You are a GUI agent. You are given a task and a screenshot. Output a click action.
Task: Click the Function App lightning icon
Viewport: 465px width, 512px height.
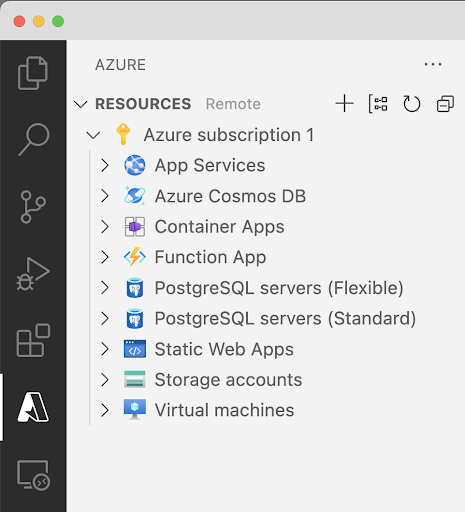135,257
